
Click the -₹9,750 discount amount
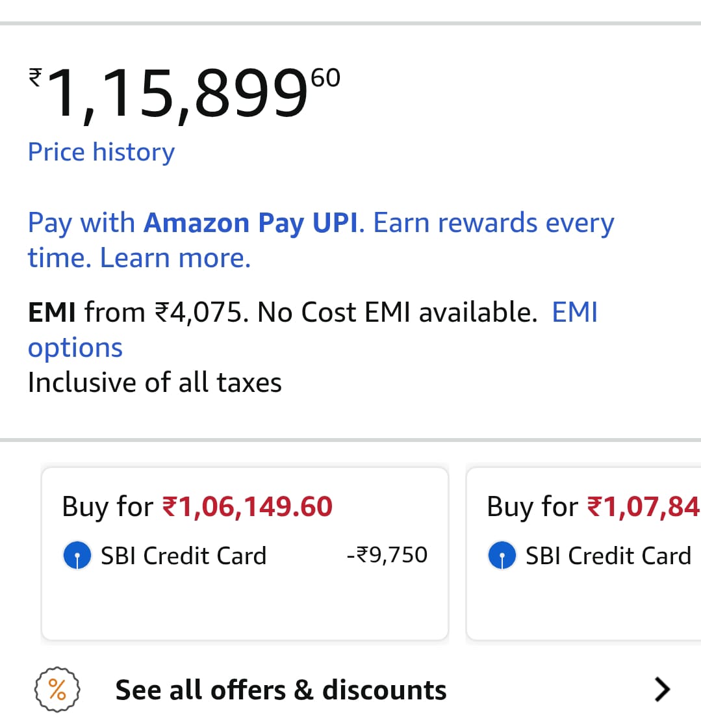click(x=387, y=555)
